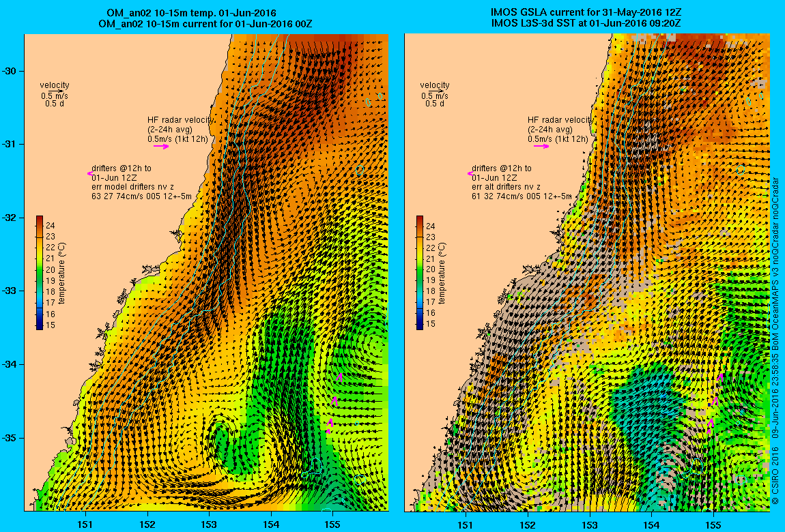Select title 'IMOS L3S-3d SST at 01-Jun-2016 09:20Z'

(x=586, y=23)
